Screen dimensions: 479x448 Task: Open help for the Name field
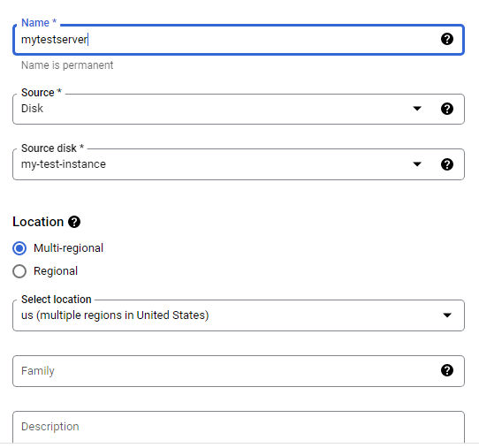click(447, 39)
